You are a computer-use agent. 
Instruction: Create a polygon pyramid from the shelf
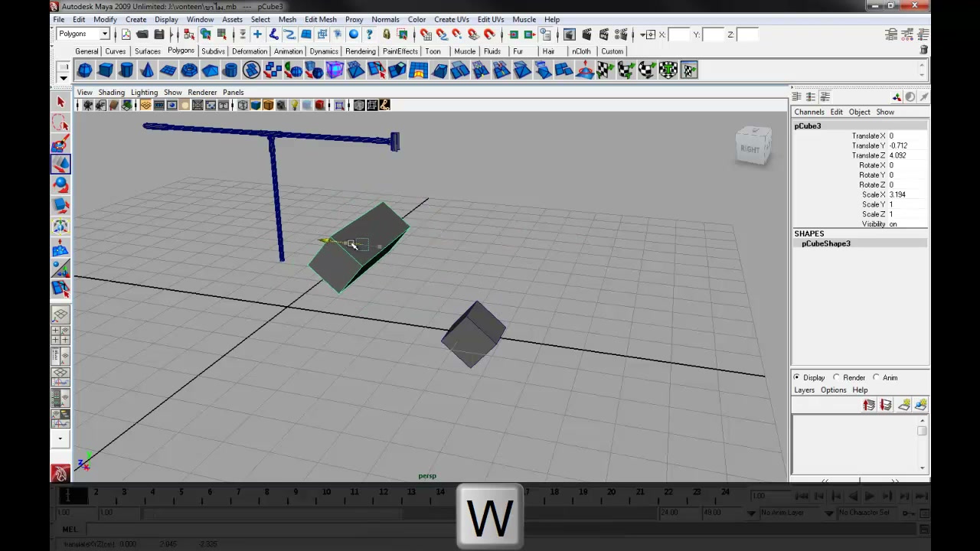click(210, 70)
